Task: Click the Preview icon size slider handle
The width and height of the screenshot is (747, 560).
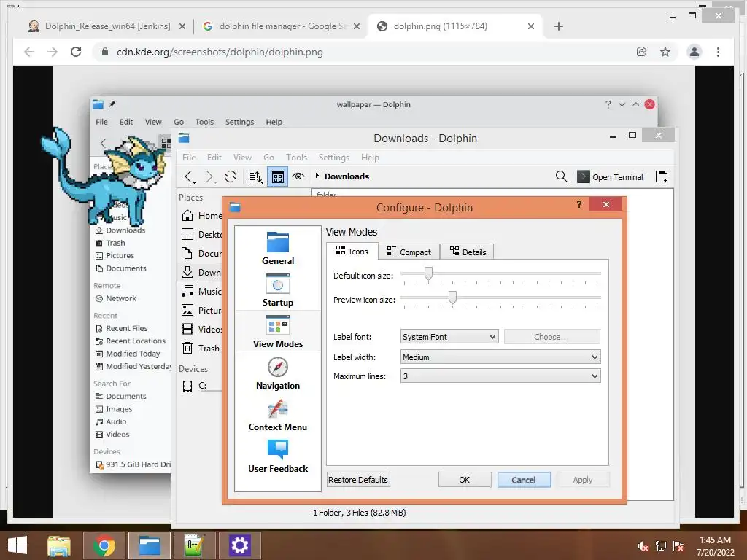Action: coord(452,297)
